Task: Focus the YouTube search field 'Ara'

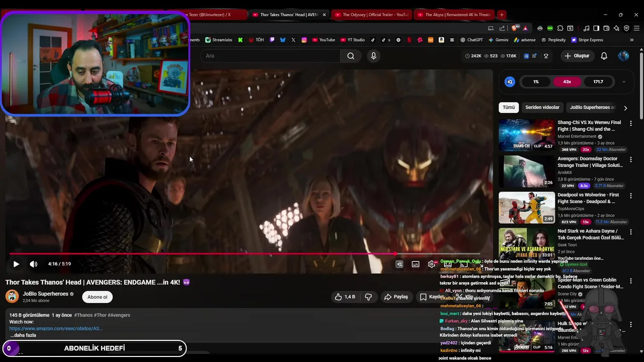Action: 271,56
